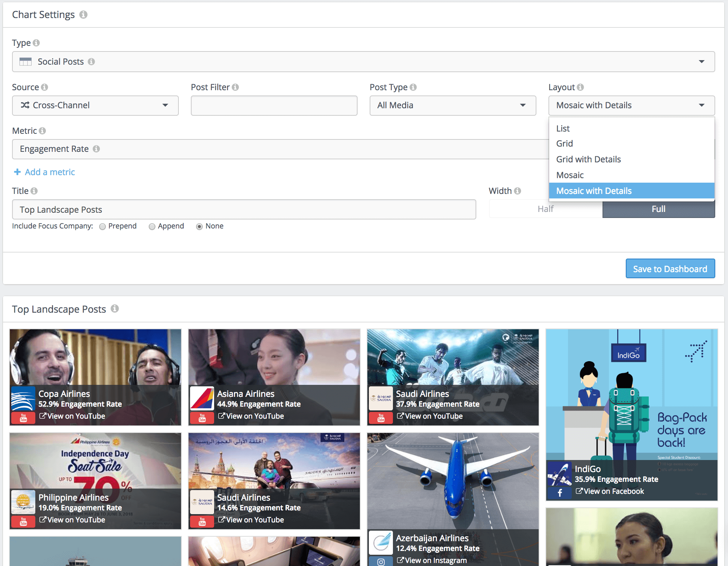Click the Title label info icon
The image size is (728, 566).
[34, 191]
